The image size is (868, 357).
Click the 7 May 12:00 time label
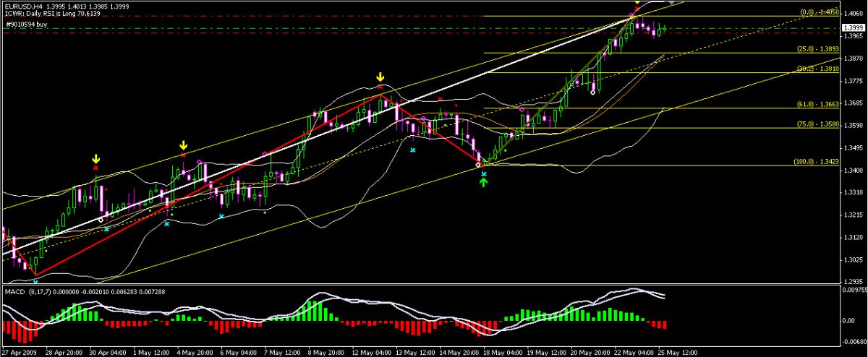(x=283, y=353)
